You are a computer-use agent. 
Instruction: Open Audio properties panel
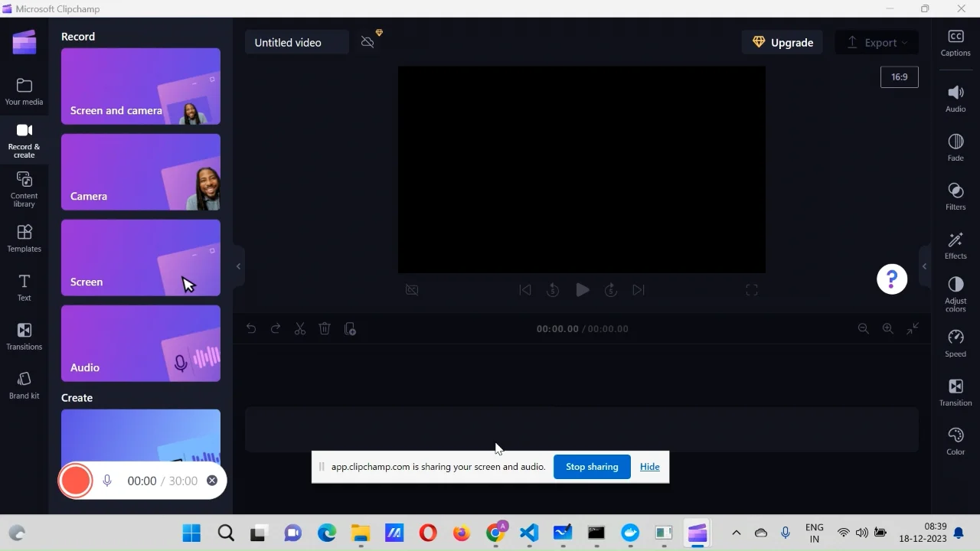click(955, 99)
